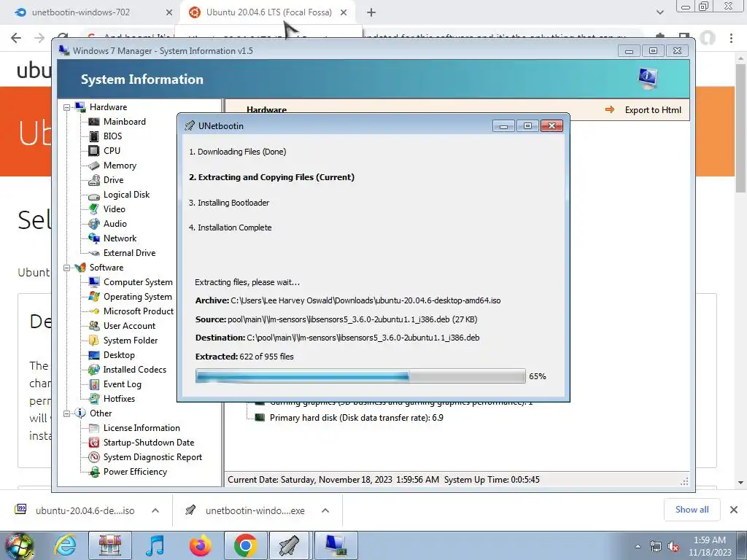Open the Chrome three-dot menu
The width and height of the screenshot is (747, 560).
(x=731, y=38)
